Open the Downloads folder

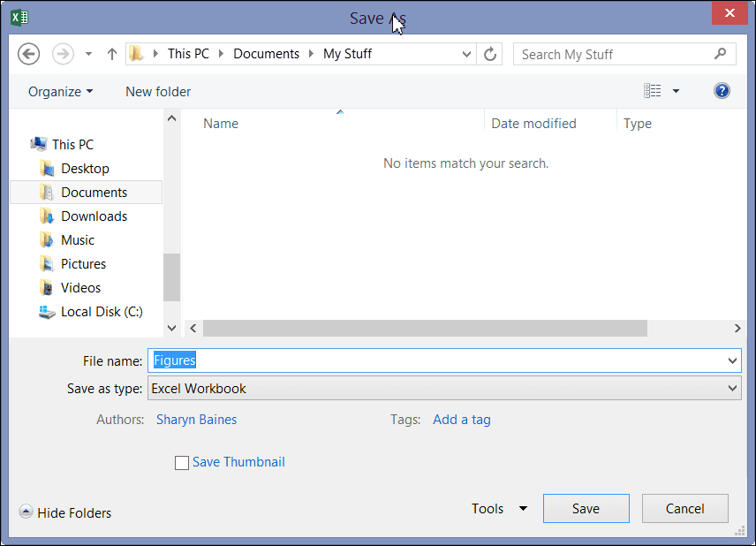click(x=92, y=216)
